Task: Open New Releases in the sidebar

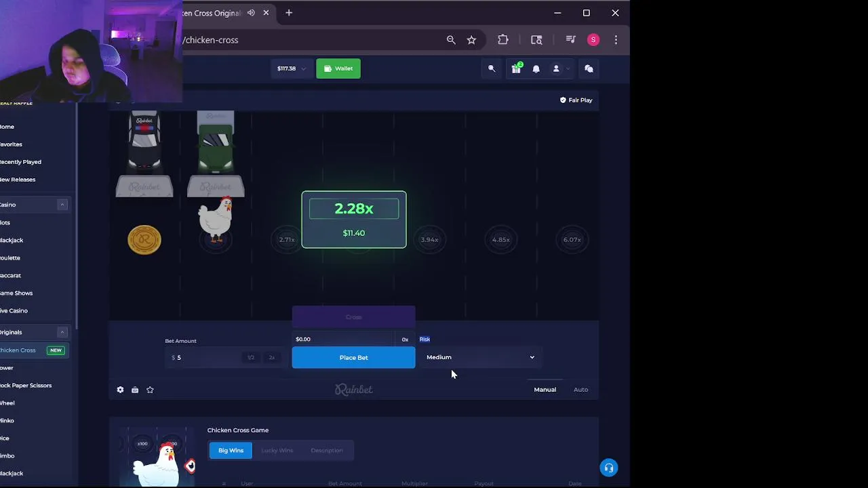Action: pyautogui.click(x=18, y=180)
